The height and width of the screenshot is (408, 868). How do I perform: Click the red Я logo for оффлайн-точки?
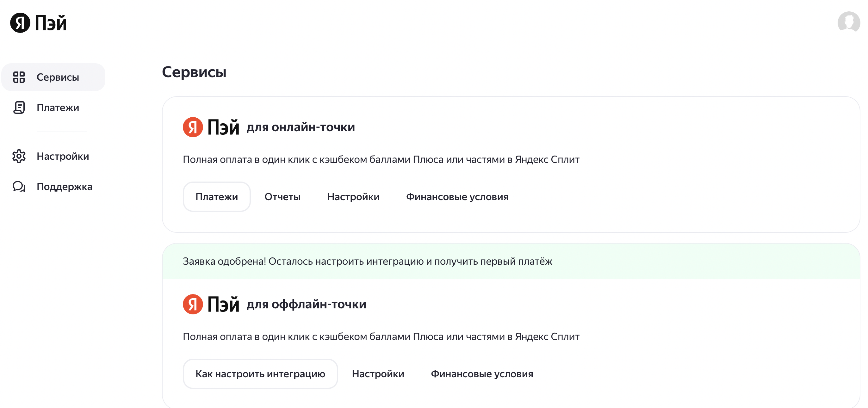click(193, 304)
